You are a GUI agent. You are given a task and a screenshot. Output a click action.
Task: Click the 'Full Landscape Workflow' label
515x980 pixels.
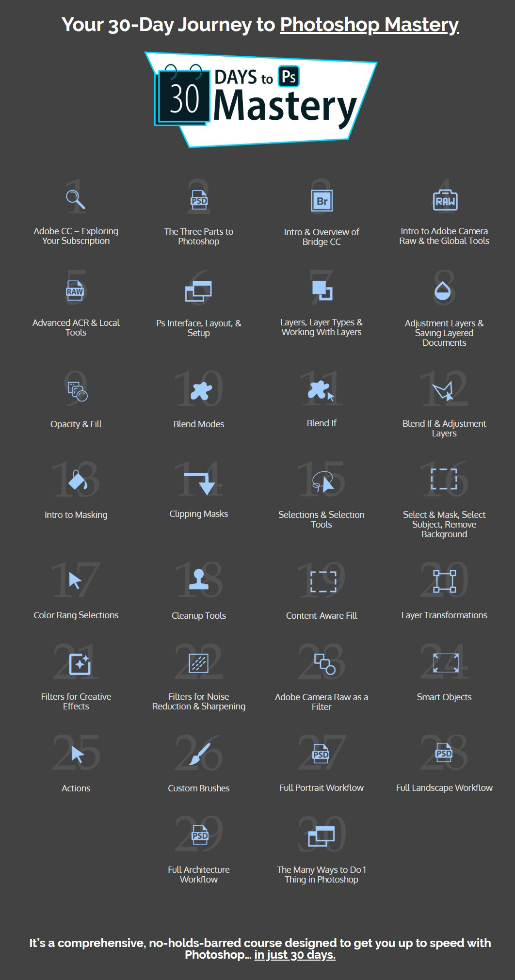pos(444,788)
